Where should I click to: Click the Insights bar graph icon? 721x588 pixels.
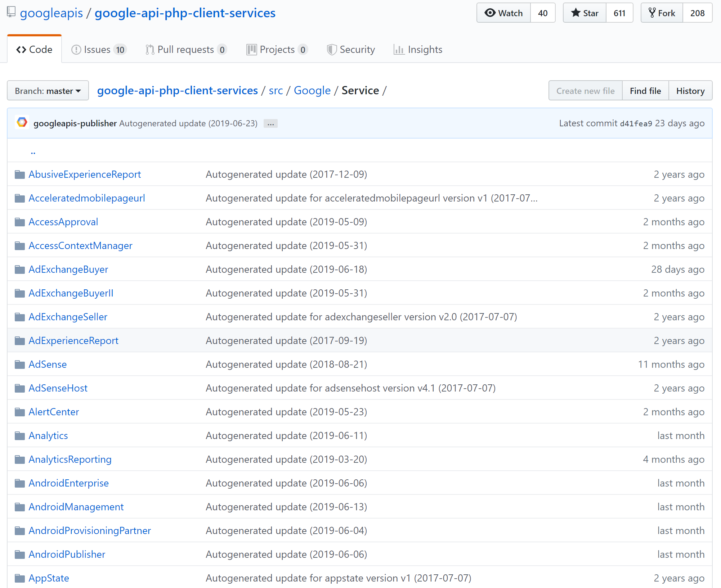pos(399,50)
